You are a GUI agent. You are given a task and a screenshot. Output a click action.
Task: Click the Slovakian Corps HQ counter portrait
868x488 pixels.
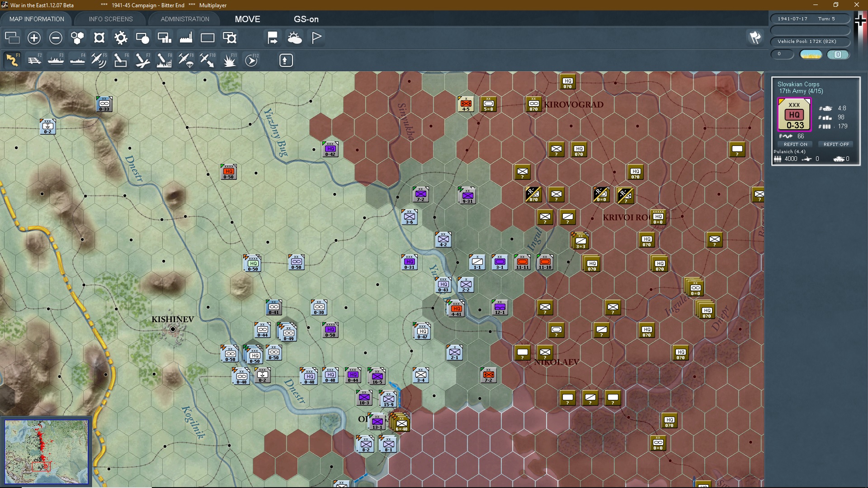[x=794, y=115]
